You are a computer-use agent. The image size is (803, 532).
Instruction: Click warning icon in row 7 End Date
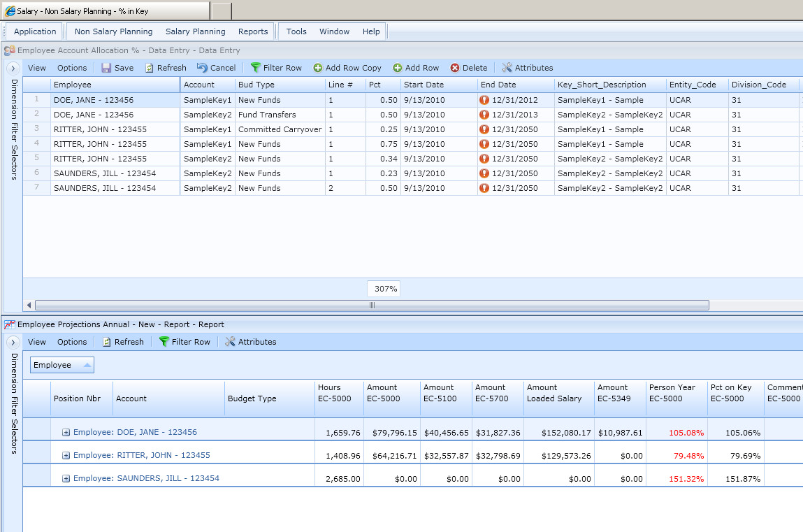click(x=484, y=188)
